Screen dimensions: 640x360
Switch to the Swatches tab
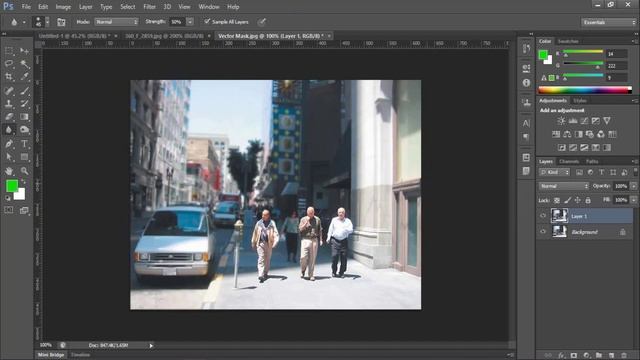click(x=568, y=41)
